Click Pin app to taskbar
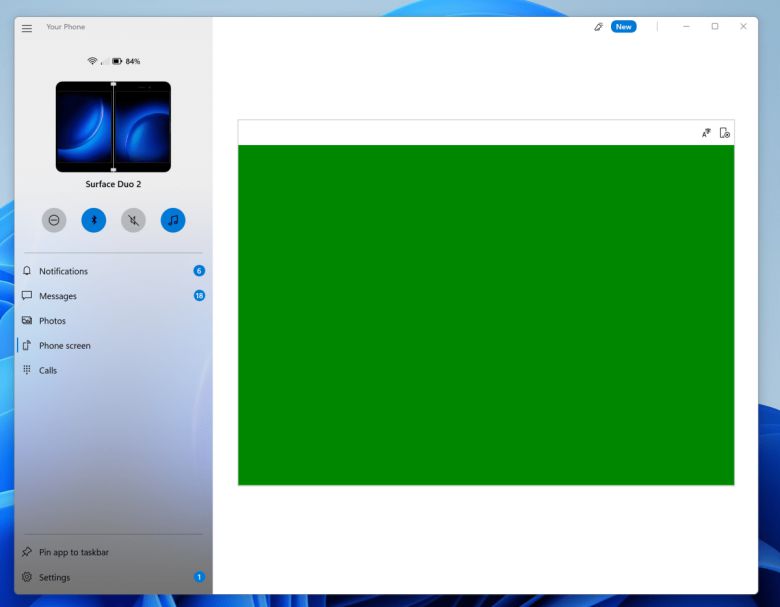Image resolution: width=780 pixels, height=607 pixels. [73, 552]
